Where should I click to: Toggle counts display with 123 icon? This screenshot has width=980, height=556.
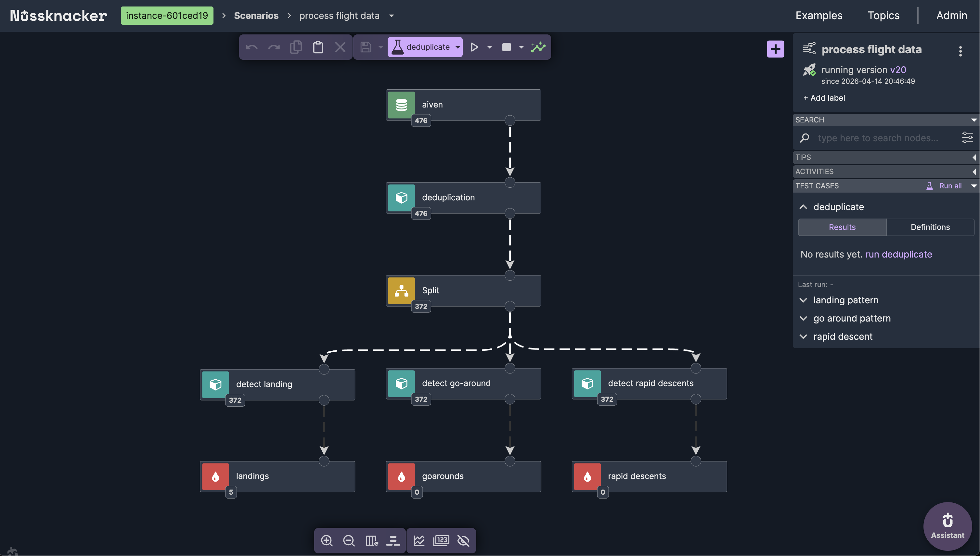[441, 540]
